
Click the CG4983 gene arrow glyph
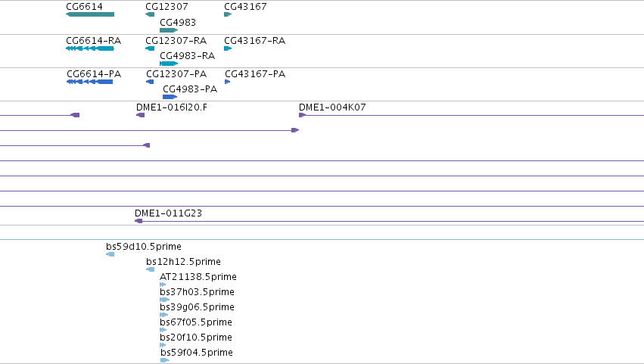coord(169,30)
